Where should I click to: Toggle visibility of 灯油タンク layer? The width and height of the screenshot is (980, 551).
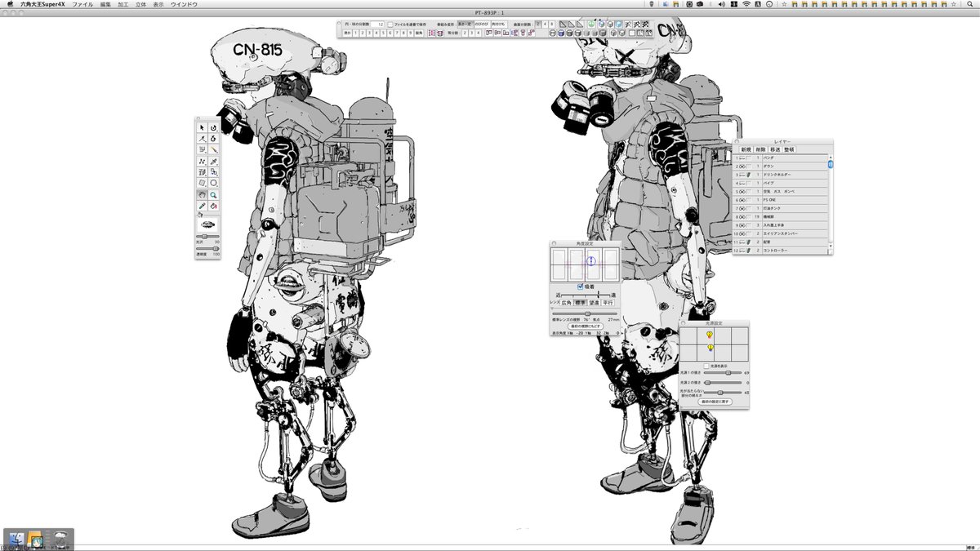[743, 209]
